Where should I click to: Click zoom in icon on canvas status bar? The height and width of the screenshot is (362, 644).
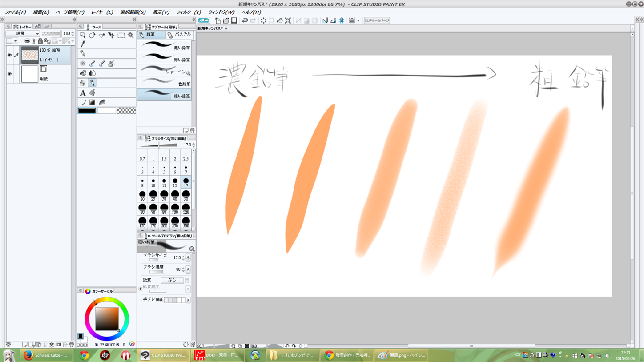pyautogui.click(x=240, y=346)
